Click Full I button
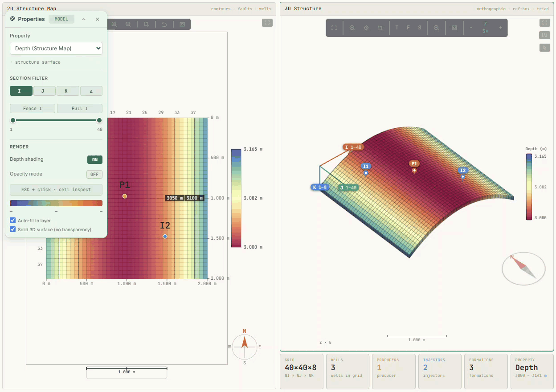The width and height of the screenshot is (556, 392). 80,108
